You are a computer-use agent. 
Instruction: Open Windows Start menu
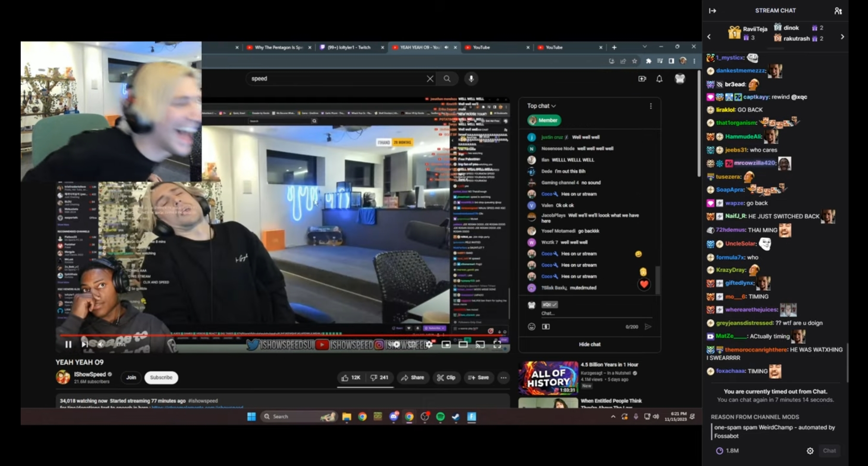pyautogui.click(x=251, y=416)
